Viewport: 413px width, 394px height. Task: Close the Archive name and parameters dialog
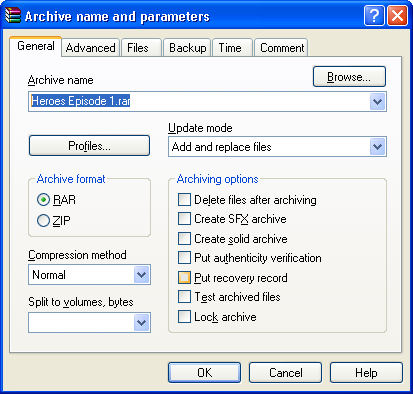[397, 15]
